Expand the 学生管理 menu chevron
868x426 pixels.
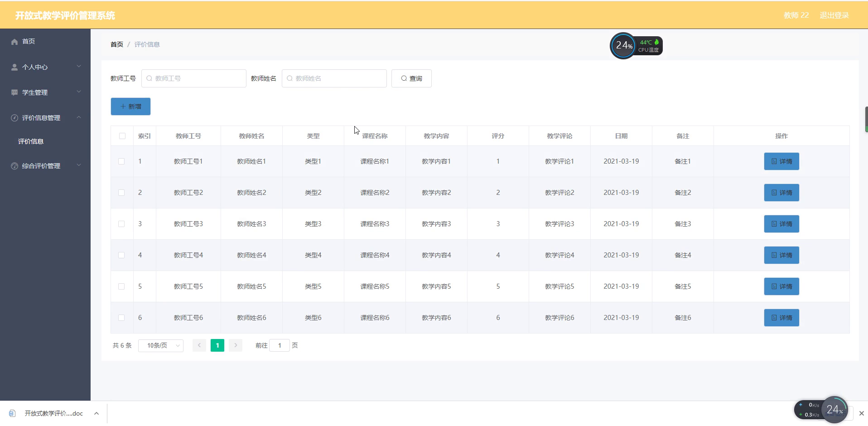(79, 92)
